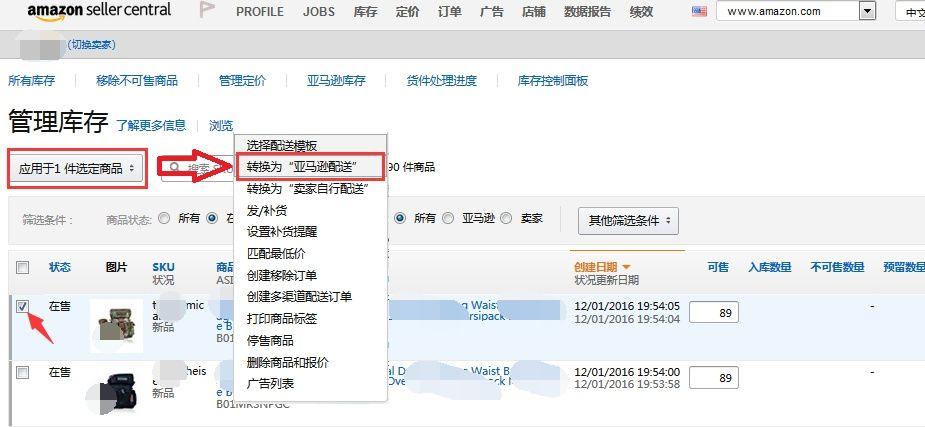
Task: Open the 中文 language selector
Action: coord(910,11)
